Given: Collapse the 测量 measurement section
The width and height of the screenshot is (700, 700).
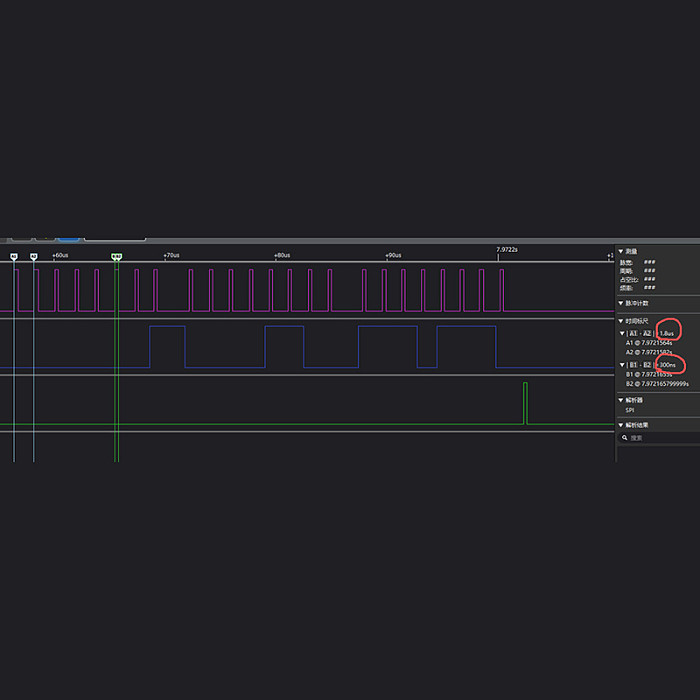Looking at the screenshot, I should coord(621,251).
